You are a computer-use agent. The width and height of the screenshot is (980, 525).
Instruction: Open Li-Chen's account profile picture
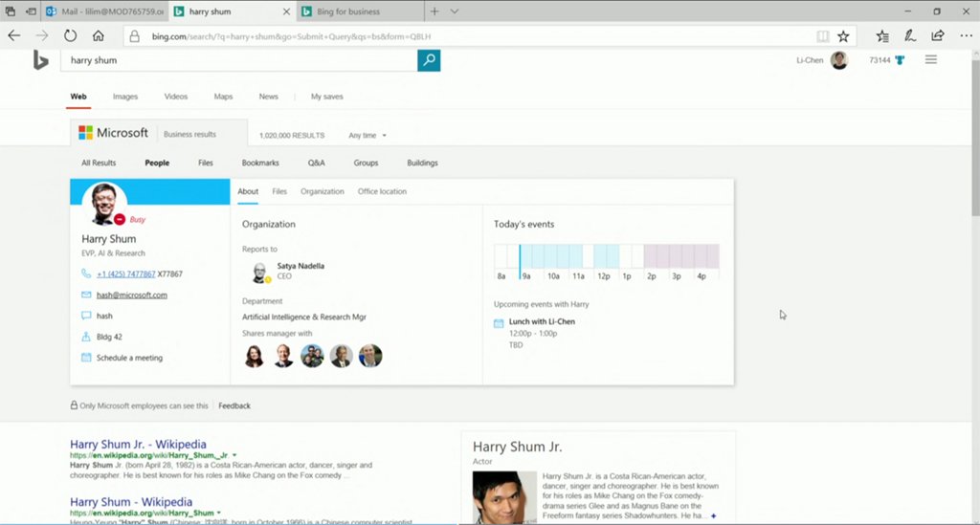point(839,60)
